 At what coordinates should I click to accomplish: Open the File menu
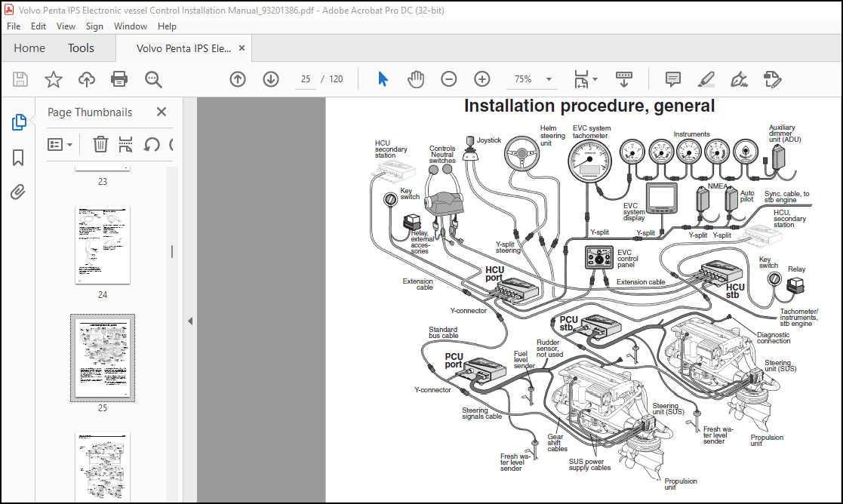pyautogui.click(x=14, y=26)
